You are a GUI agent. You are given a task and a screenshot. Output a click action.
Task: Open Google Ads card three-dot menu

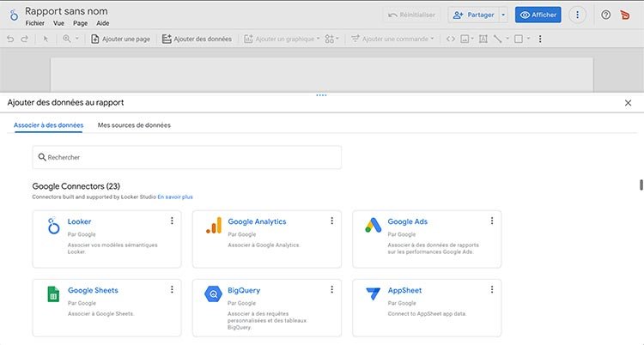(492, 221)
